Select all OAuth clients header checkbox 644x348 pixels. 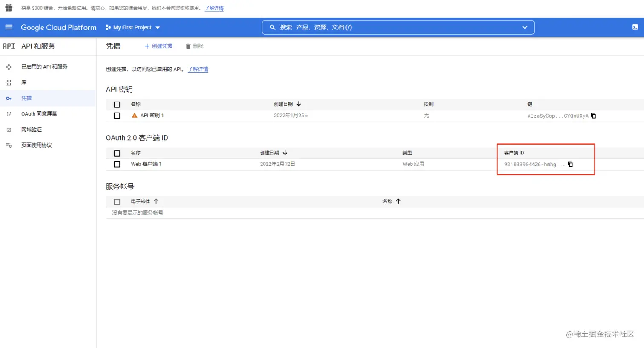[117, 153]
